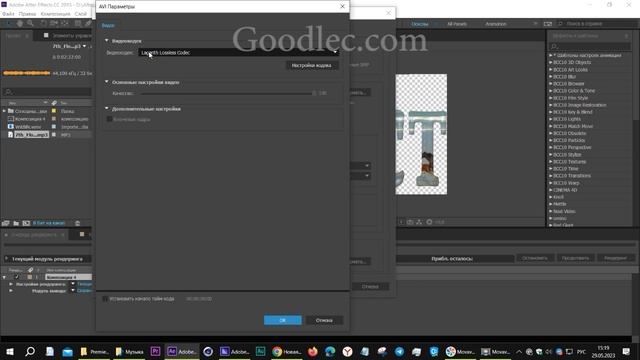Delete selected project item with trash icon
Image resolution: width=640 pixels, height=360 pixels.
[78, 223]
